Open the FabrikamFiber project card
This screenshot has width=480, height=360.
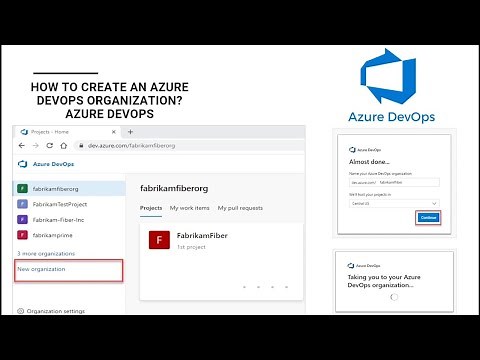point(221,262)
